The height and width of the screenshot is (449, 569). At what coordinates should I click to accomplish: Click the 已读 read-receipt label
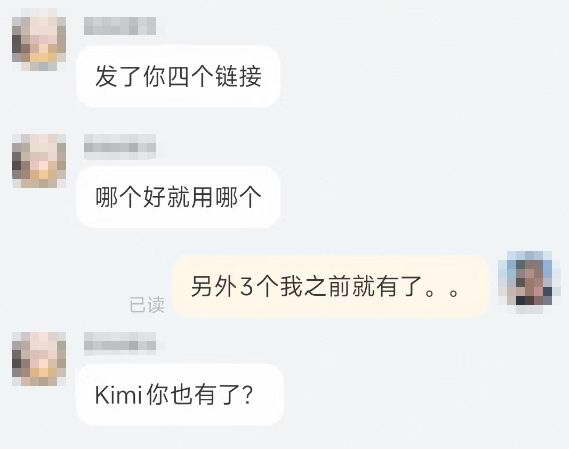[147, 305]
